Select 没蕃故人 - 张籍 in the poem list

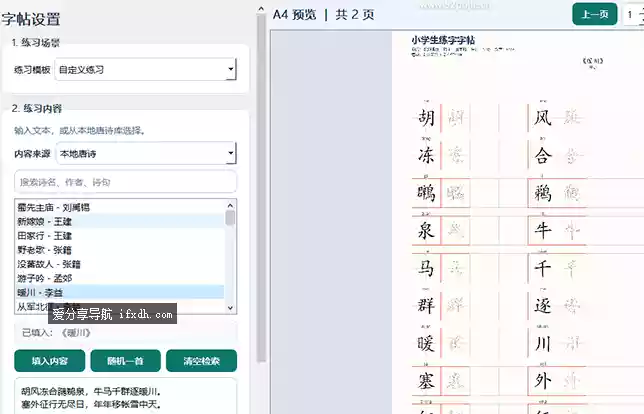click(120, 264)
